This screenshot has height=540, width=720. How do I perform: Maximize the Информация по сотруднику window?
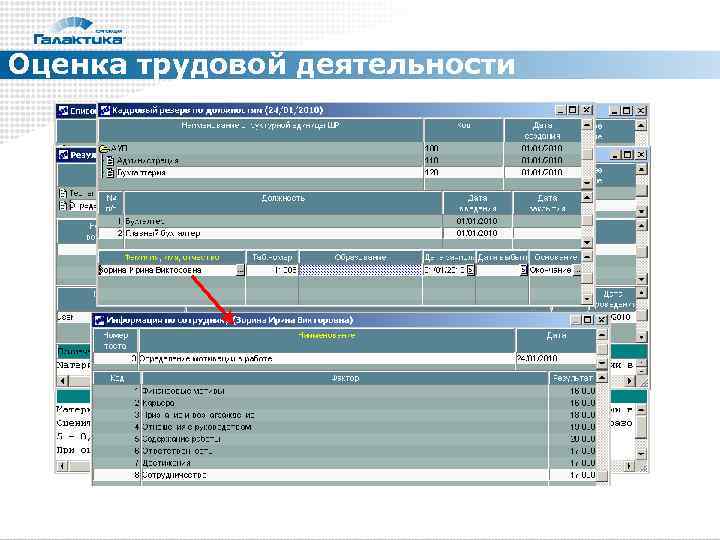pos(587,320)
